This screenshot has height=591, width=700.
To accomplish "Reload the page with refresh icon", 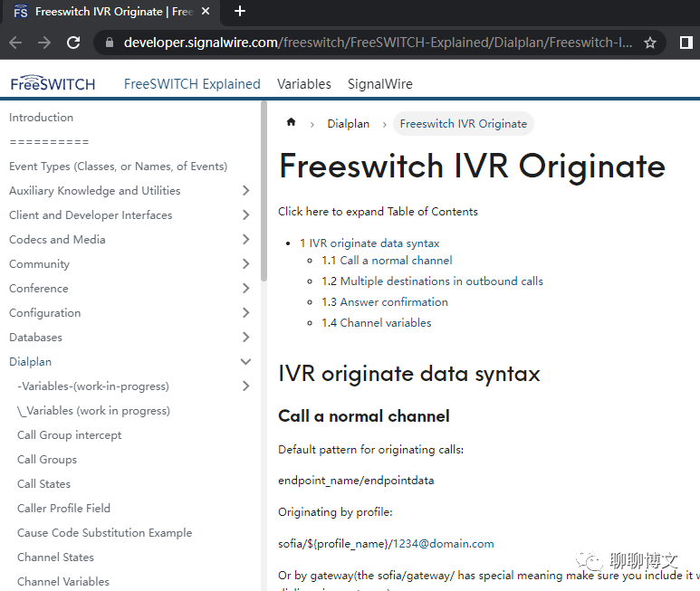I will pyautogui.click(x=73, y=43).
